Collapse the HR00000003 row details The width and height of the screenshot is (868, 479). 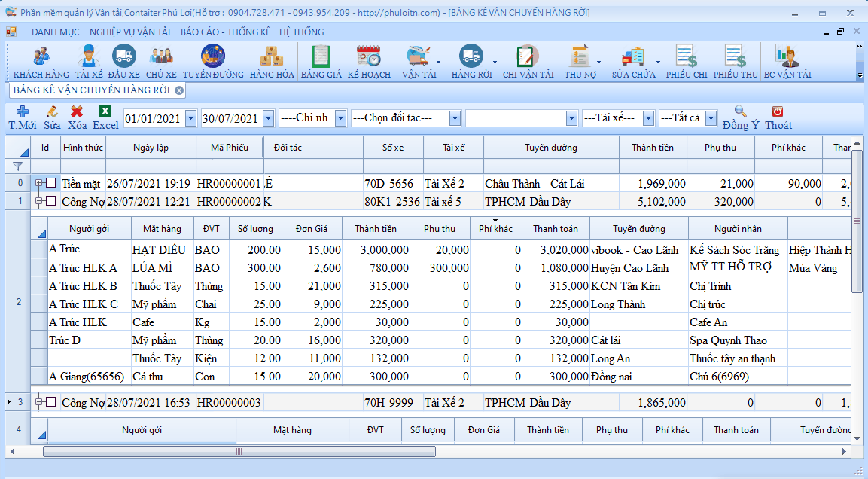[38, 402]
